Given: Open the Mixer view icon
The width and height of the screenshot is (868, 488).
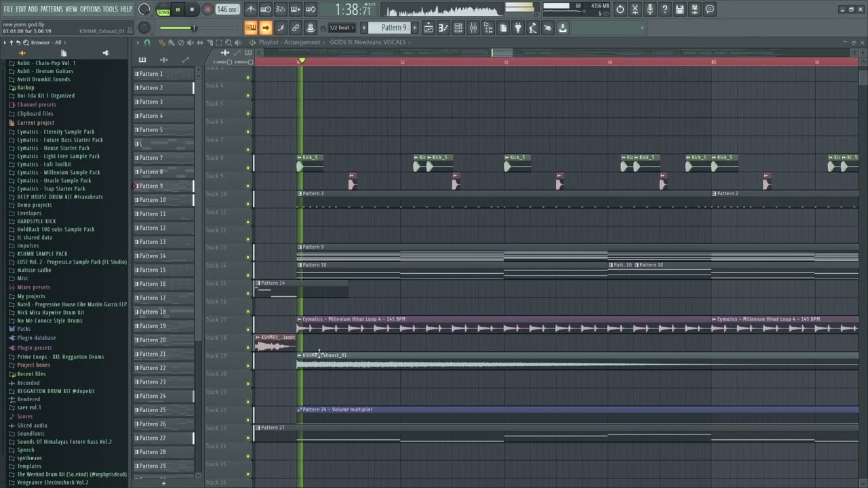Looking at the screenshot, I should click(x=473, y=28).
